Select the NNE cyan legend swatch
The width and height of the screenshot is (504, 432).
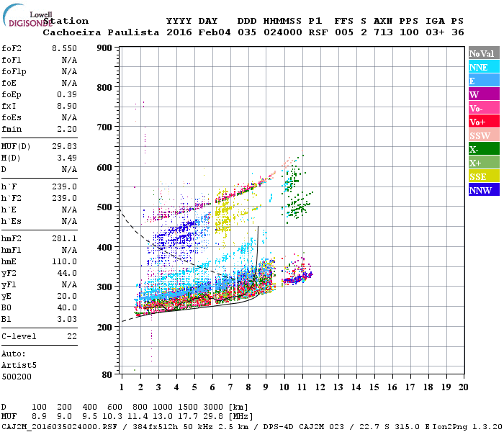484,67
